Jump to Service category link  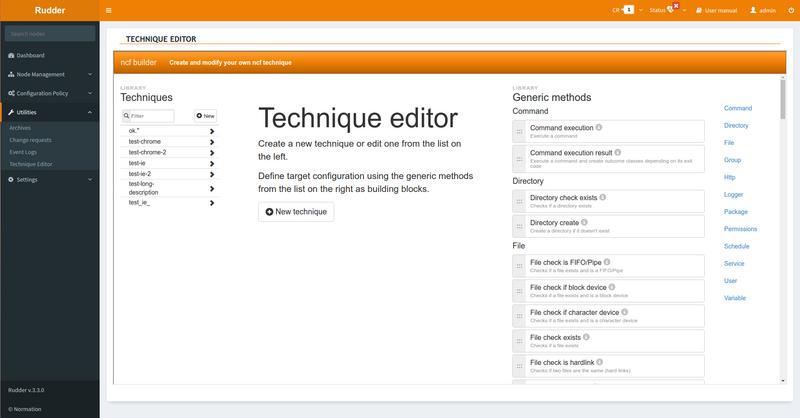pos(734,264)
